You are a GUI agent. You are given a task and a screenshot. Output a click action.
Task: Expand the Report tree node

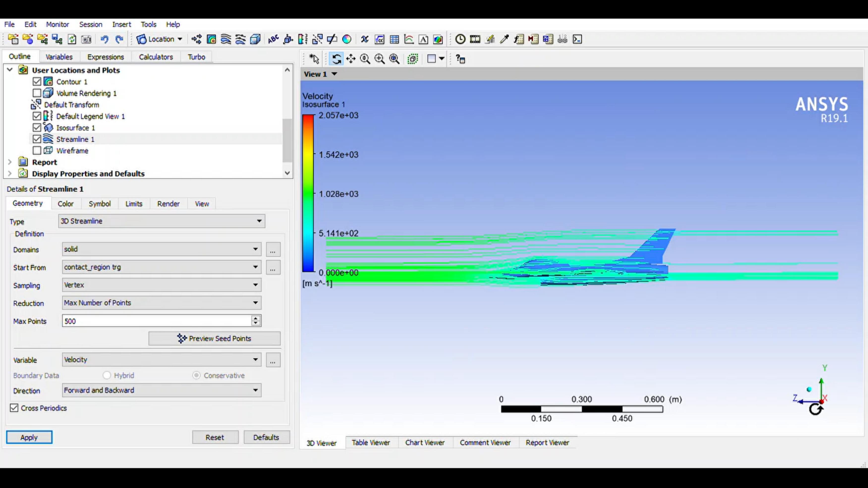(10, 162)
